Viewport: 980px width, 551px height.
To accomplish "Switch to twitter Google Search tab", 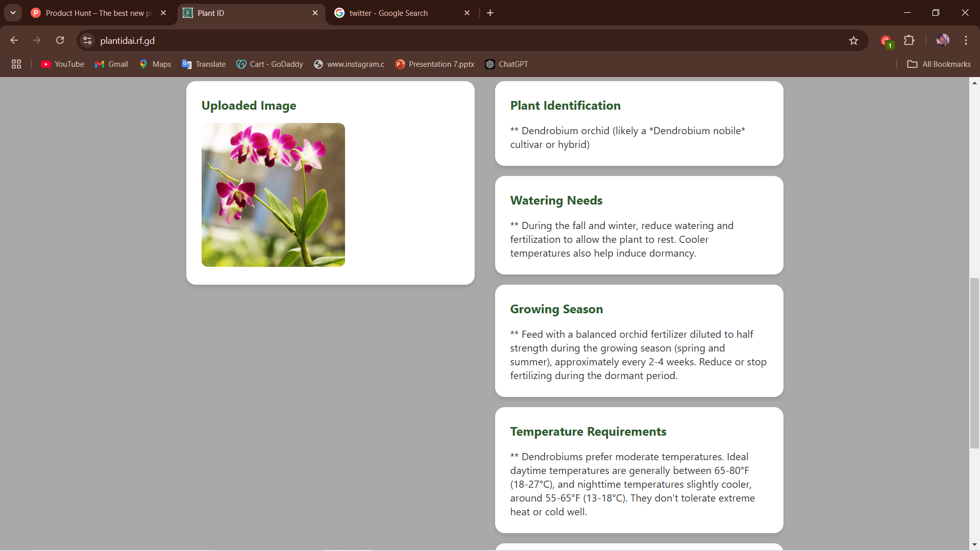I will (388, 13).
